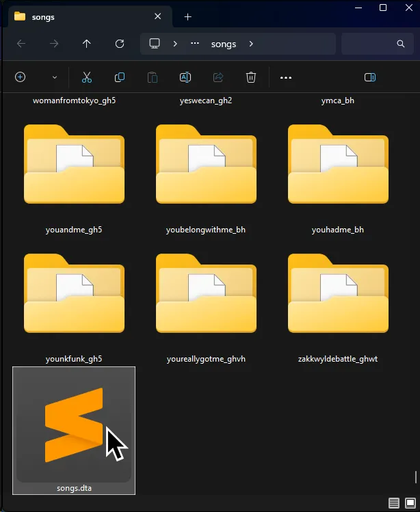Click the Forward navigation arrow
This screenshot has height=512, width=420.
tap(54, 44)
